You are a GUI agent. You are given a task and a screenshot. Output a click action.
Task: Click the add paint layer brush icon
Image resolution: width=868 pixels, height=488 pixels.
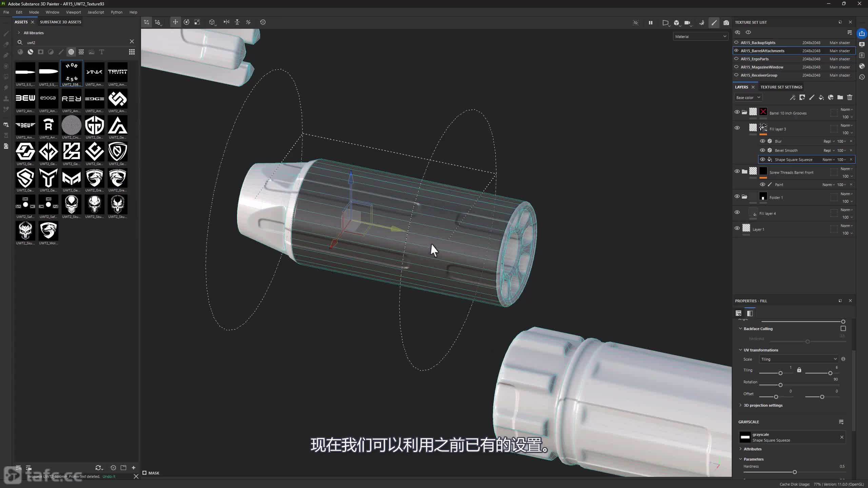(812, 98)
